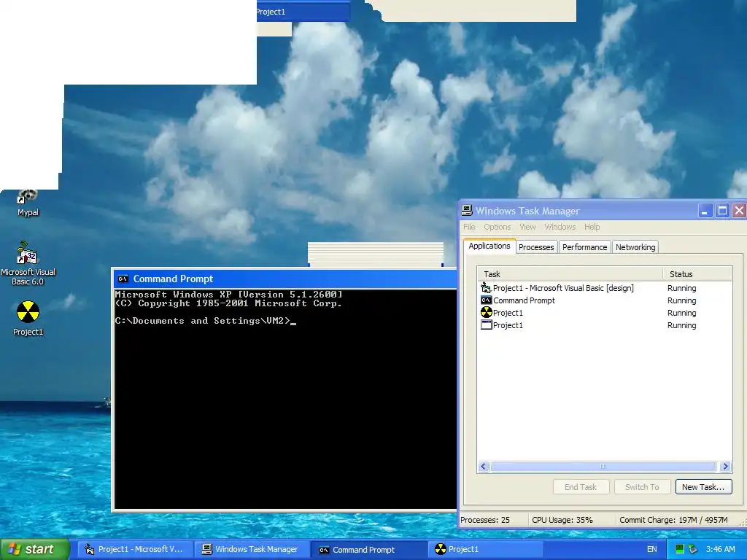747x560 pixels.
Task: Switch to the Performance tab
Action: [x=584, y=247]
